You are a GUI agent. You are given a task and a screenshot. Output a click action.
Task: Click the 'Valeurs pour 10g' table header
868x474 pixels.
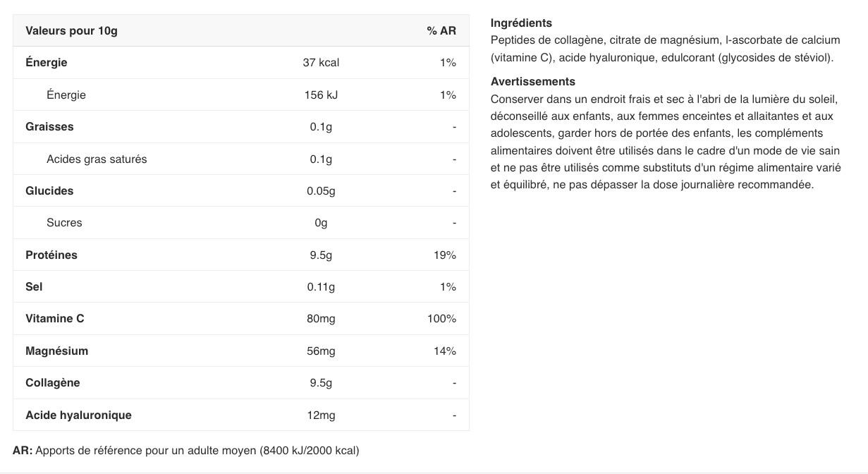click(x=71, y=30)
